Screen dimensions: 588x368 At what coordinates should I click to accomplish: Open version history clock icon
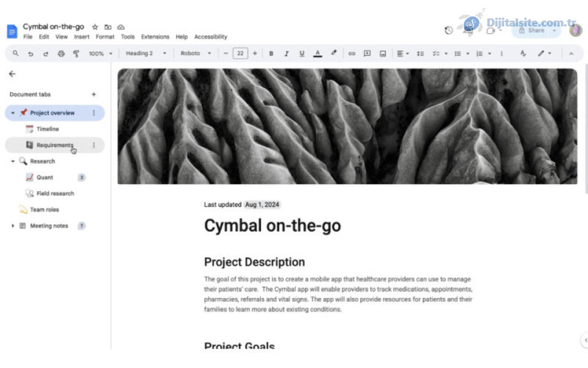point(448,30)
